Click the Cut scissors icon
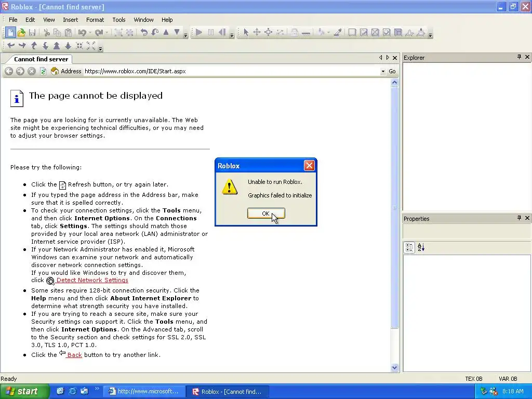This screenshot has height=399, width=532. pos(47,33)
